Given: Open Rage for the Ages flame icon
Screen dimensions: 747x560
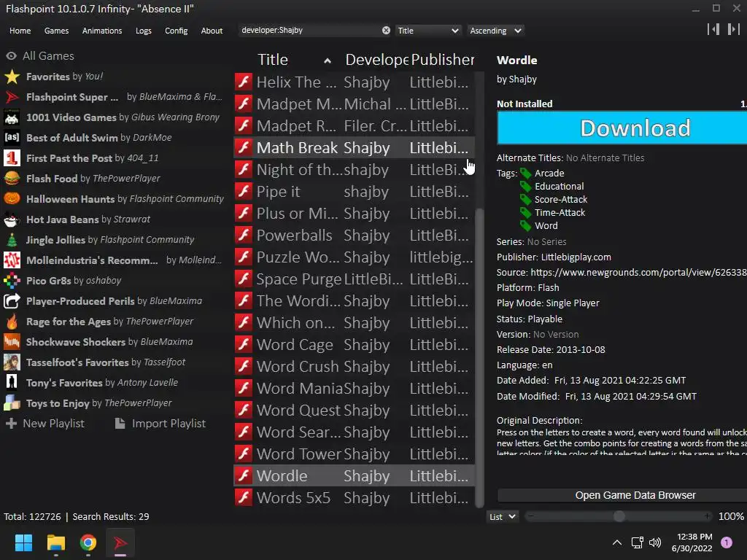Looking at the screenshot, I should (12, 322).
